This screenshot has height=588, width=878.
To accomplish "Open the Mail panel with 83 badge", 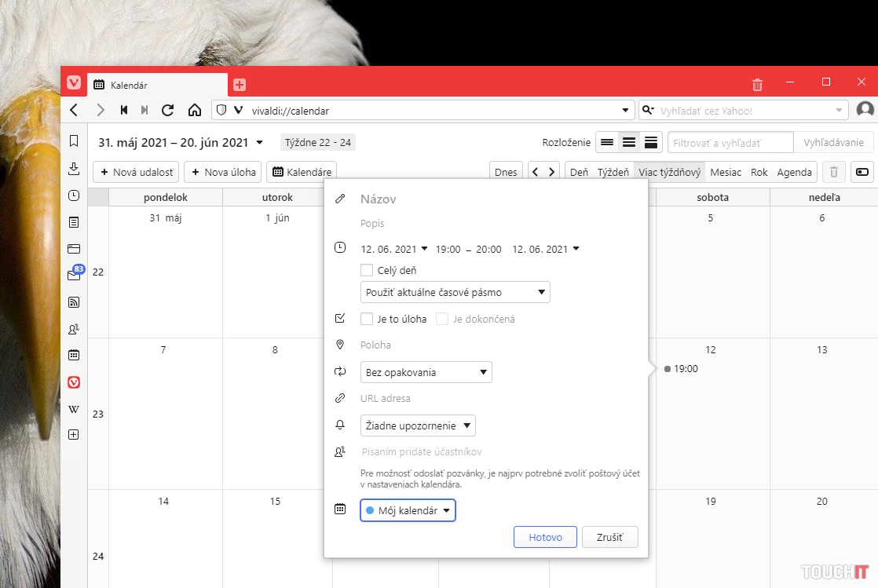I will coord(74,275).
